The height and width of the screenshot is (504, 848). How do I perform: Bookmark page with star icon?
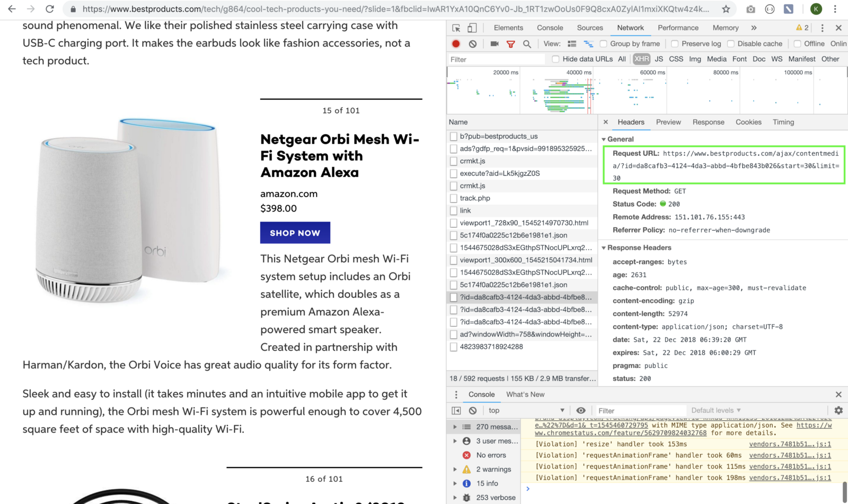point(726,9)
